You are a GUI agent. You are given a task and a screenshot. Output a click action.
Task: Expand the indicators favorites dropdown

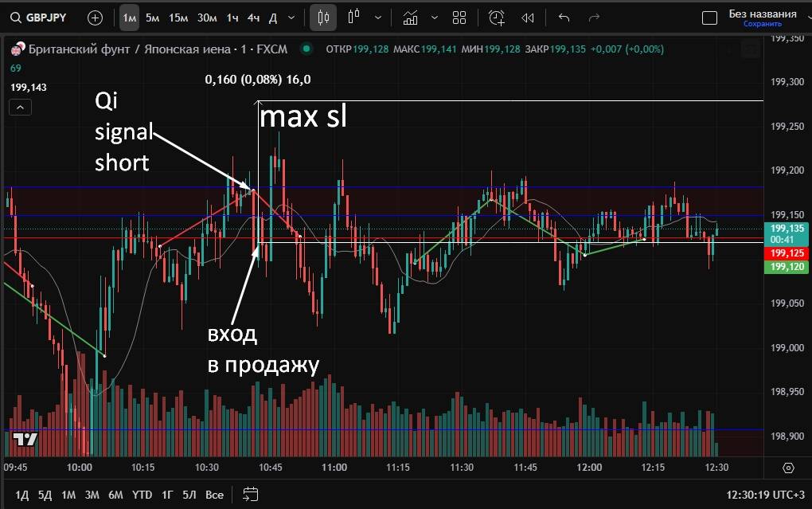pyautogui.click(x=435, y=18)
